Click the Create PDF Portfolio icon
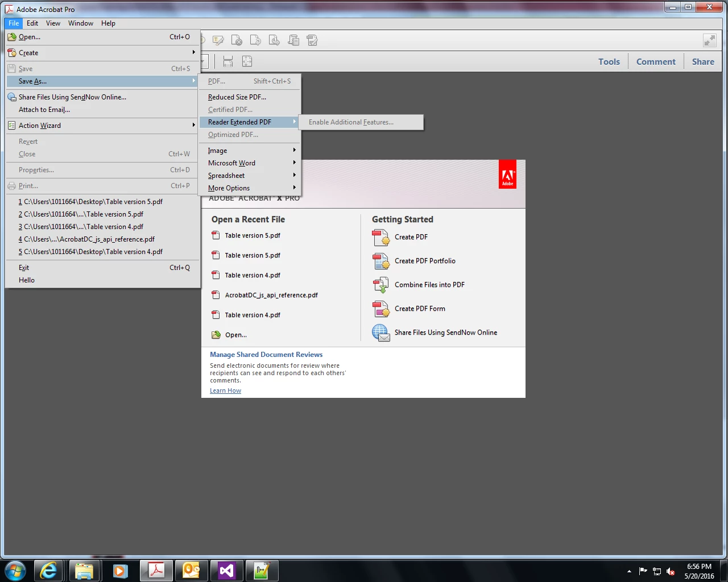The height and width of the screenshot is (582, 728). (380, 261)
